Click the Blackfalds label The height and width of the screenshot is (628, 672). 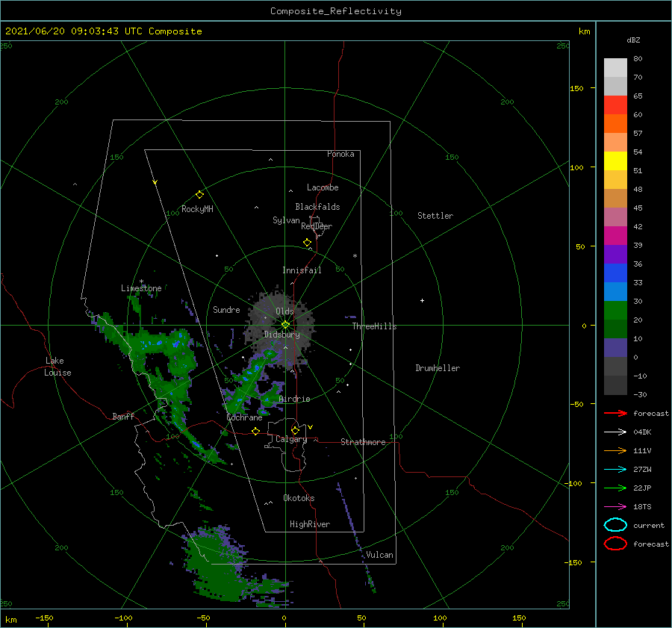317,207
